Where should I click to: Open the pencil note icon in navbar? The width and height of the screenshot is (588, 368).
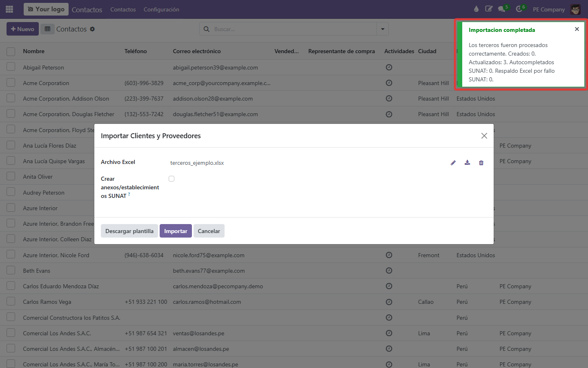click(x=489, y=9)
